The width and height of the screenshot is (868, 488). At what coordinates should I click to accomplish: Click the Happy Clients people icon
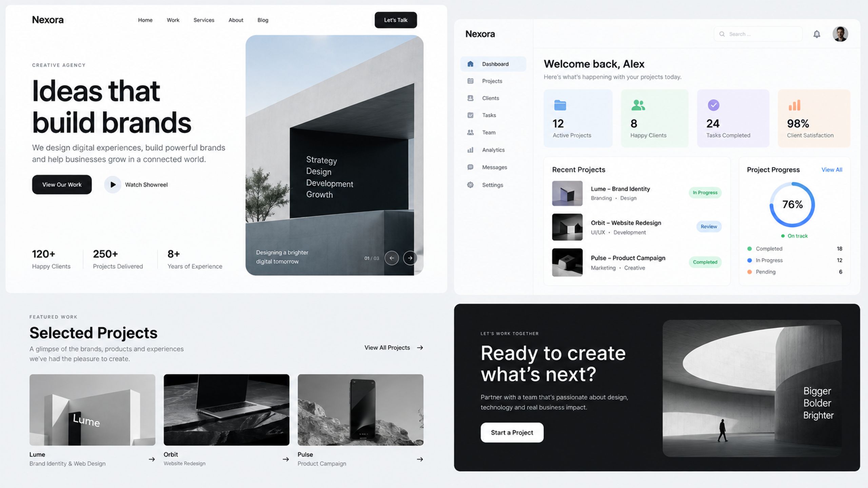tap(638, 105)
